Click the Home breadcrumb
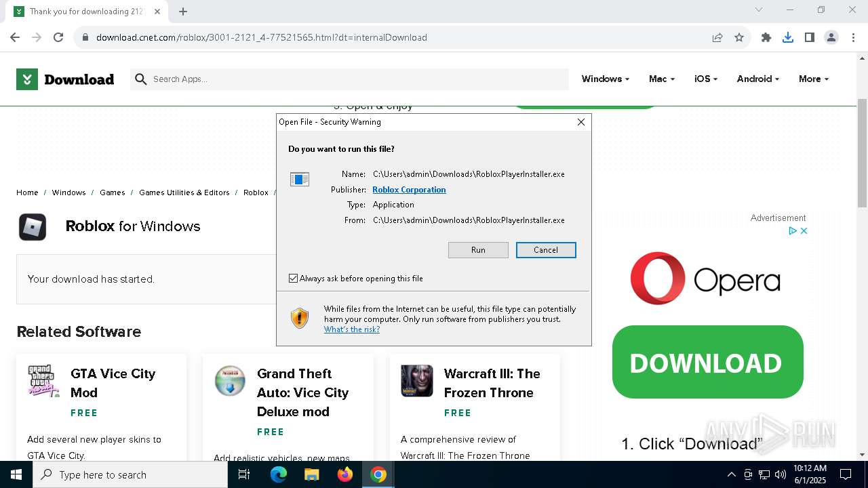The image size is (868, 488). tap(27, 192)
